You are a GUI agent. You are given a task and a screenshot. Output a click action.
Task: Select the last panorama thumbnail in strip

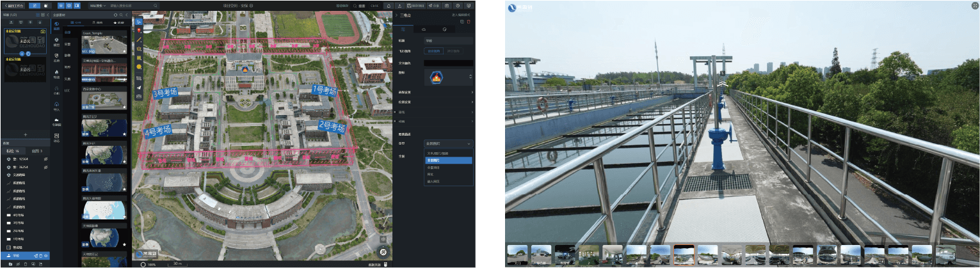click(x=945, y=255)
